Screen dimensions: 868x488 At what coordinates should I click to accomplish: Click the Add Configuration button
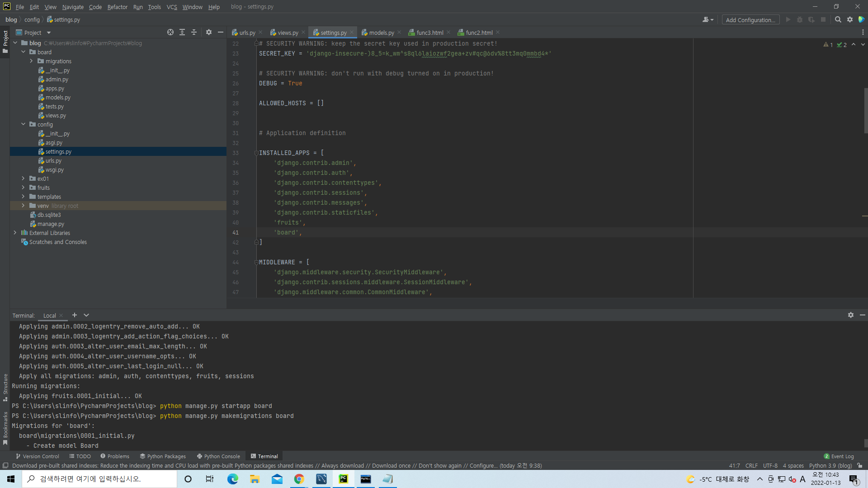tap(750, 20)
